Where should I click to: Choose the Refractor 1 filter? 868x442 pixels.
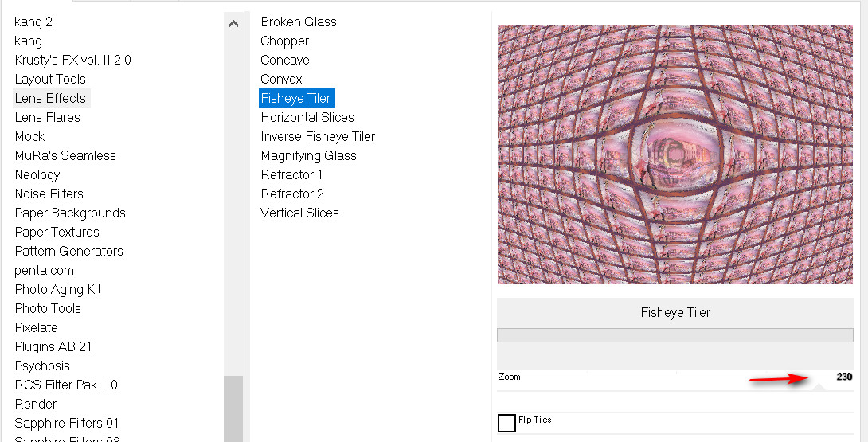pos(291,174)
